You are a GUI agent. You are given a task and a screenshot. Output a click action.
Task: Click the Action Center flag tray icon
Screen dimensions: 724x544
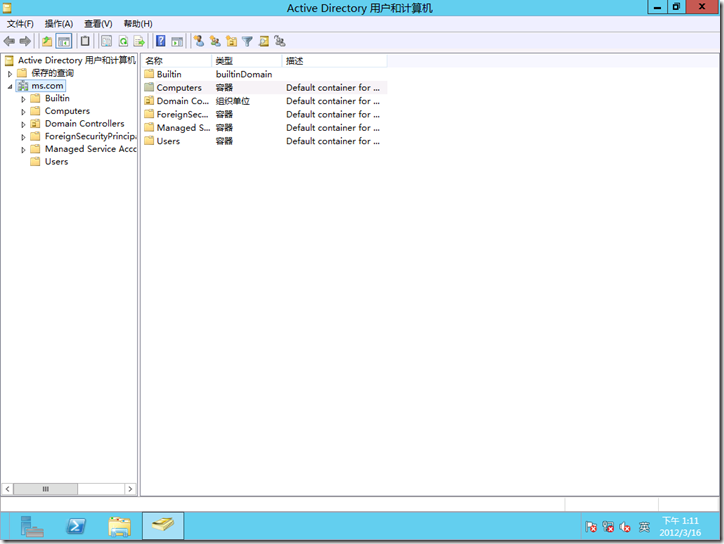tap(591, 526)
